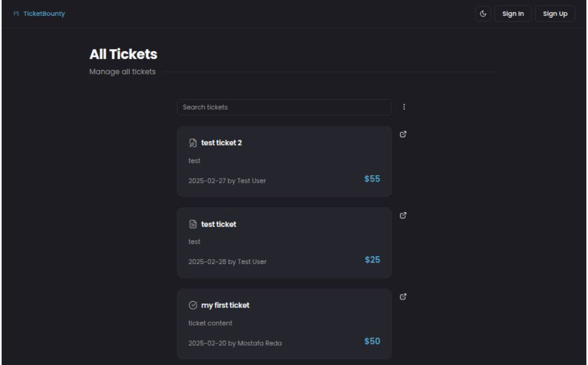
Task: Toggle dark mode with the moon icon
Action: pos(483,13)
